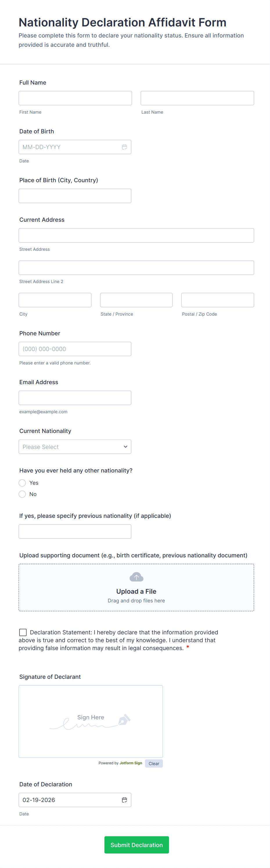Click the cloud upload icon
The width and height of the screenshot is (270, 868).
tap(136, 577)
